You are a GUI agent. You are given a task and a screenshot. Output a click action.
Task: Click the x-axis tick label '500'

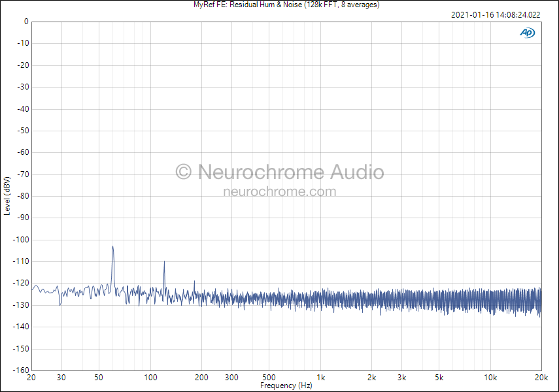269,378
